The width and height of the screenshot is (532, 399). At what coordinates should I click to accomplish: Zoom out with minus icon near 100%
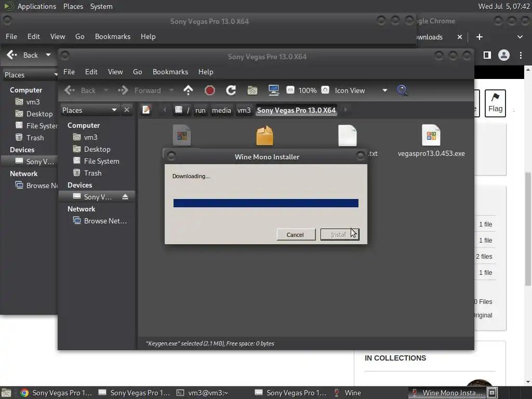[290, 90]
